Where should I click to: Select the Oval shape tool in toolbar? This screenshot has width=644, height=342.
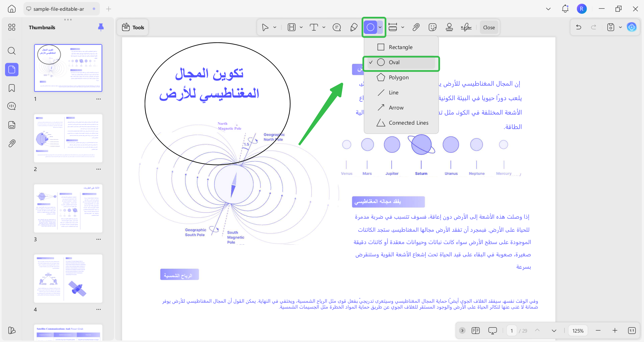[x=370, y=28]
